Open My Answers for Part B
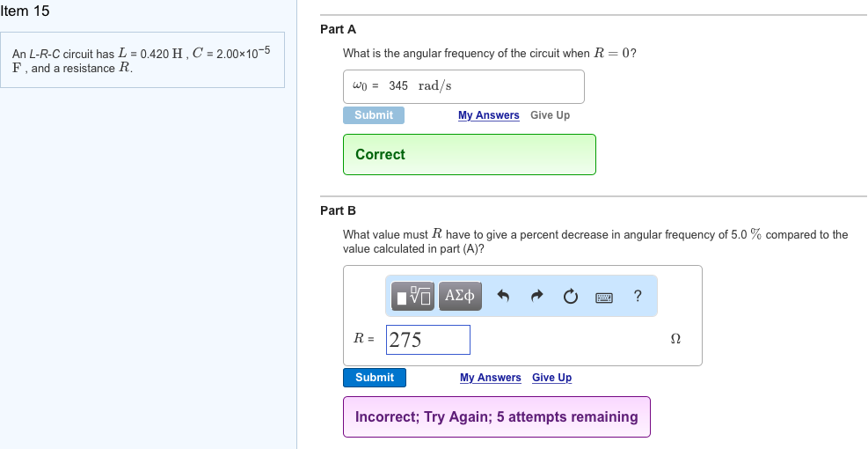 coord(490,378)
